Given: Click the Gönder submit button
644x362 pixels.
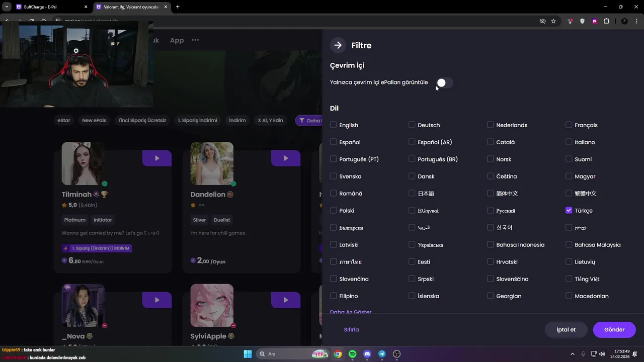Looking at the screenshot, I should [x=614, y=330].
